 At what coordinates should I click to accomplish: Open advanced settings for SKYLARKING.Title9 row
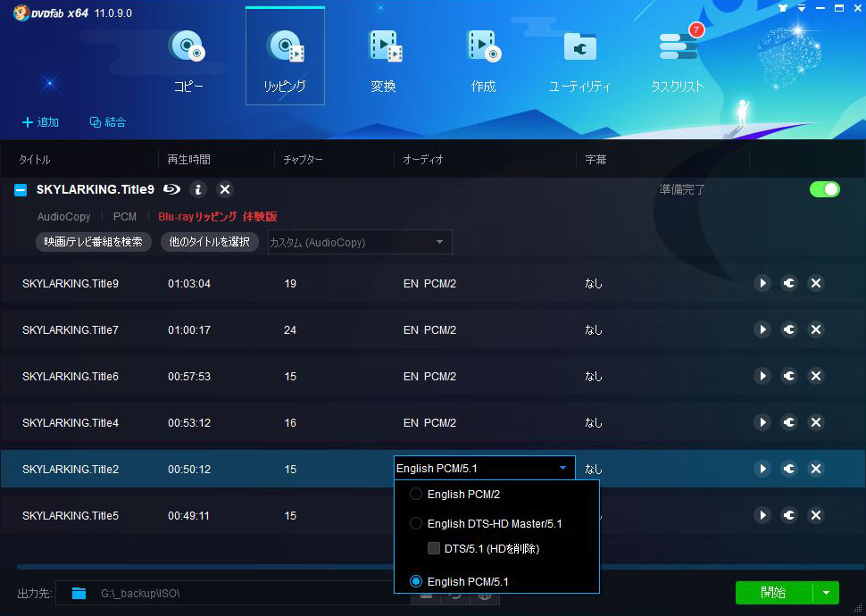(x=788, y=283)
